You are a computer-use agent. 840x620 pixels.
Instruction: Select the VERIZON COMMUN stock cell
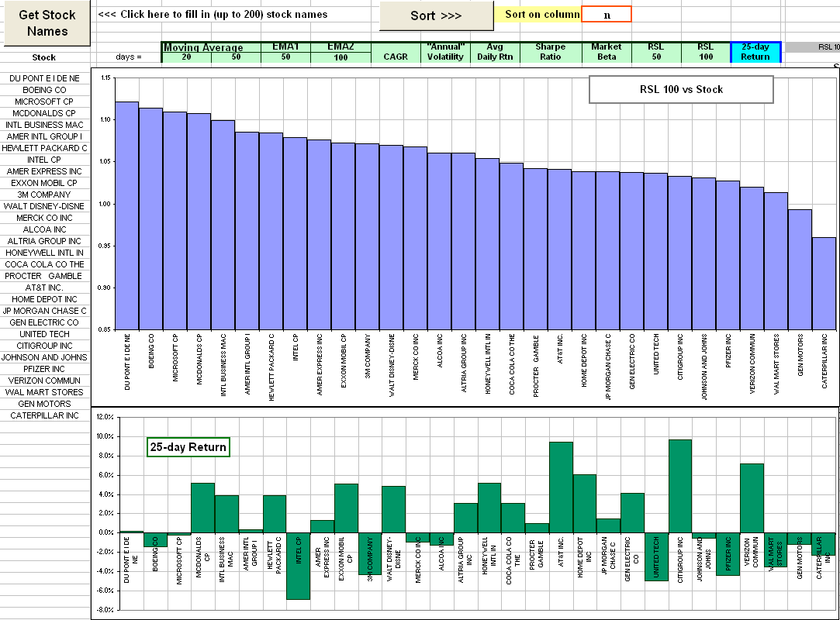coord(44,381)
